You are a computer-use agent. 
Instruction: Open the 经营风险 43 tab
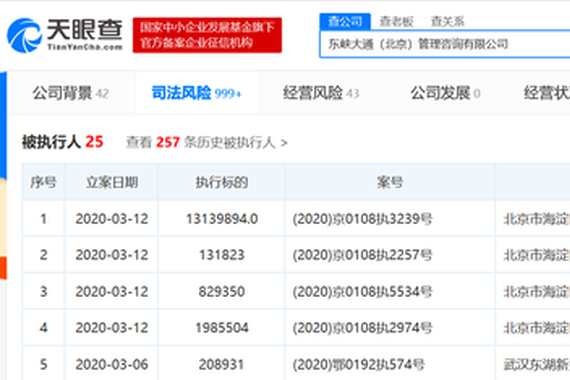coord(321,93)
